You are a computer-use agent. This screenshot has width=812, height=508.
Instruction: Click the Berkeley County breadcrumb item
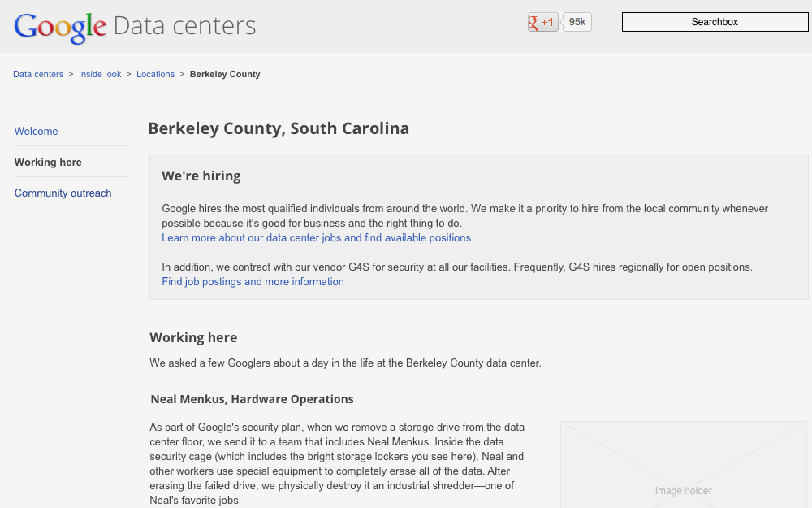(x=225, y=74)
